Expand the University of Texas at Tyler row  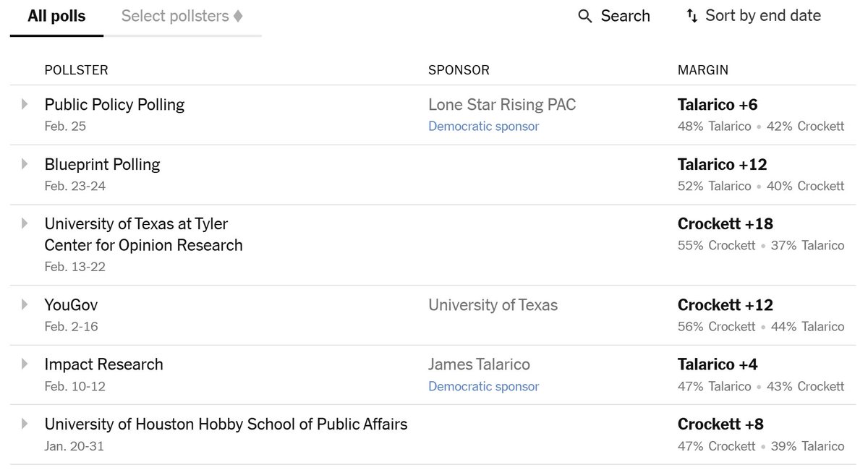pyautogui.click(x=25, y=223)
